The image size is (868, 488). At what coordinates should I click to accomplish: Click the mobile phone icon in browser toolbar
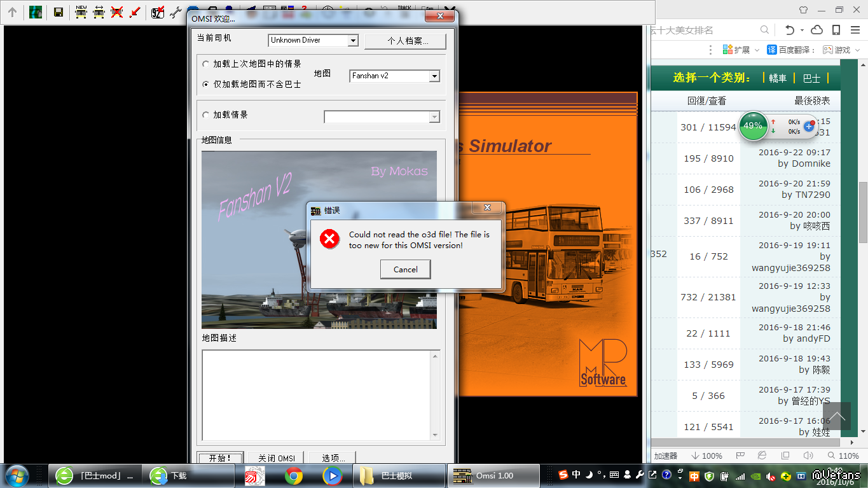coord(836,30)
